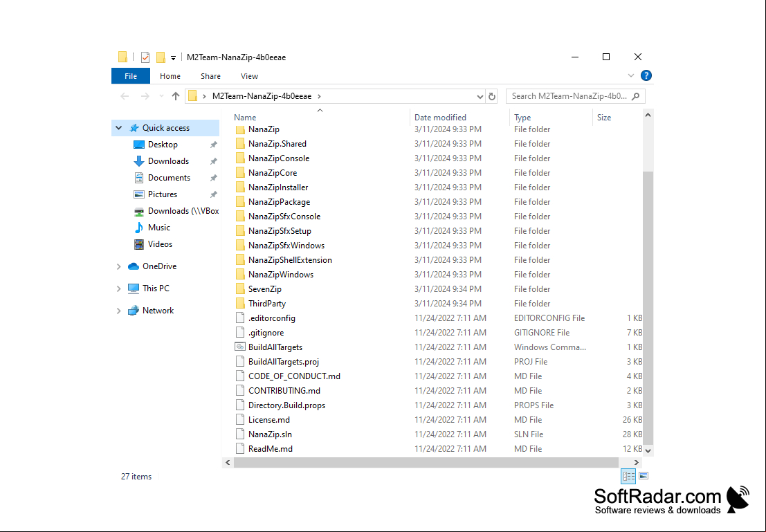
Task: Select the .editorconfig file icon
Action: (240, 318)
